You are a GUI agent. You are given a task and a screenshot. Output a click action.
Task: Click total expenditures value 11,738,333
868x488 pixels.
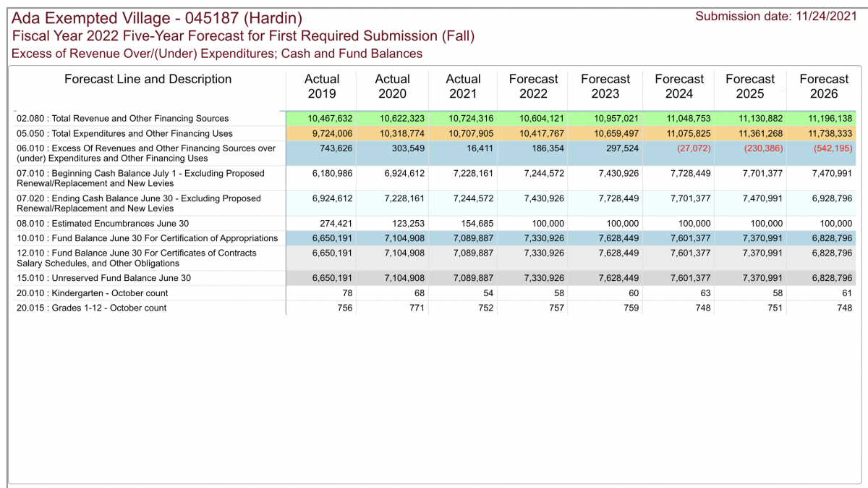tap(830, 133)
